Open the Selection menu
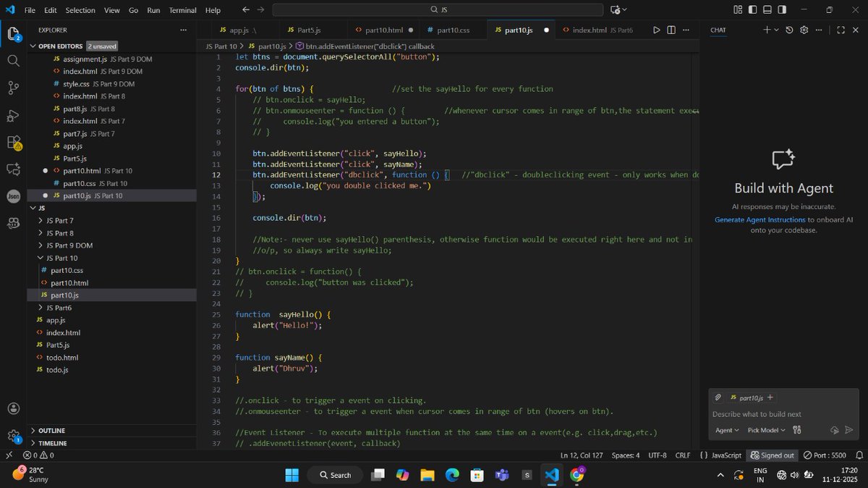 point(80,10)
